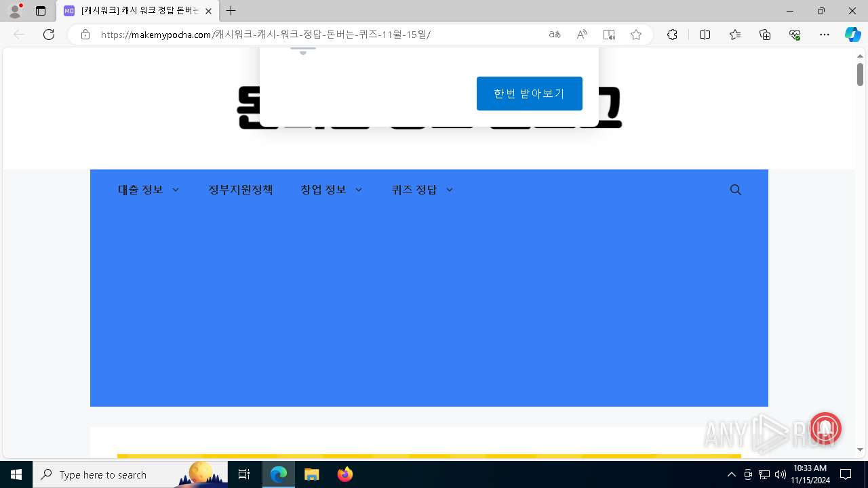Viewport: 868px width, 488px height.
Task: Go back to previous page
Action: [x=19, y=35]
